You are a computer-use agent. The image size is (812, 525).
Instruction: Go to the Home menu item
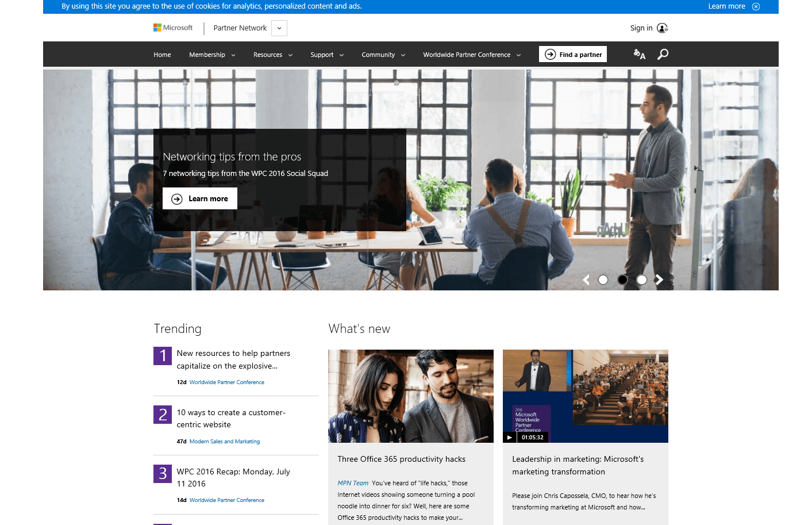pyautogui.click(x=162, y=55)
